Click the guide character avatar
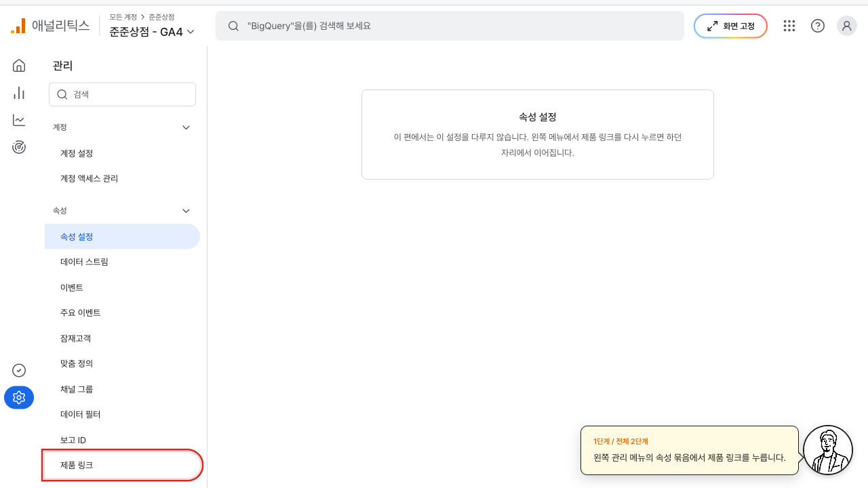The image size is (868, 488). point(827,450)
